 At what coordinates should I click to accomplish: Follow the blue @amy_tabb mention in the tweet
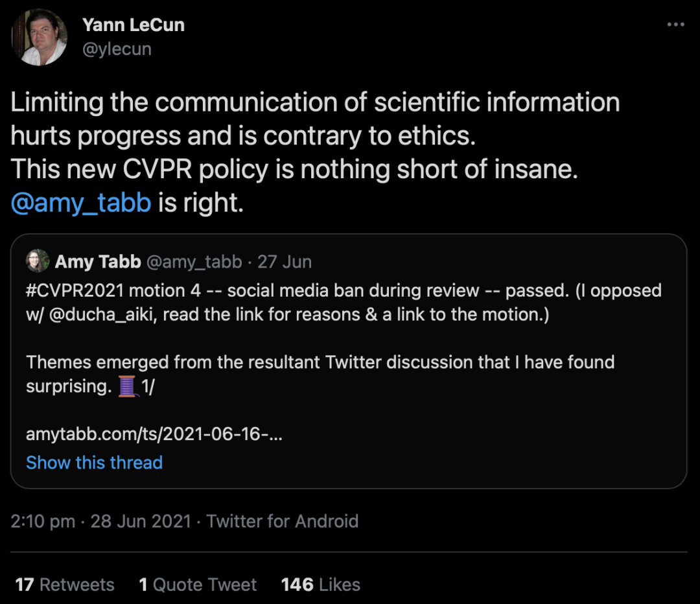pos(81,203)
